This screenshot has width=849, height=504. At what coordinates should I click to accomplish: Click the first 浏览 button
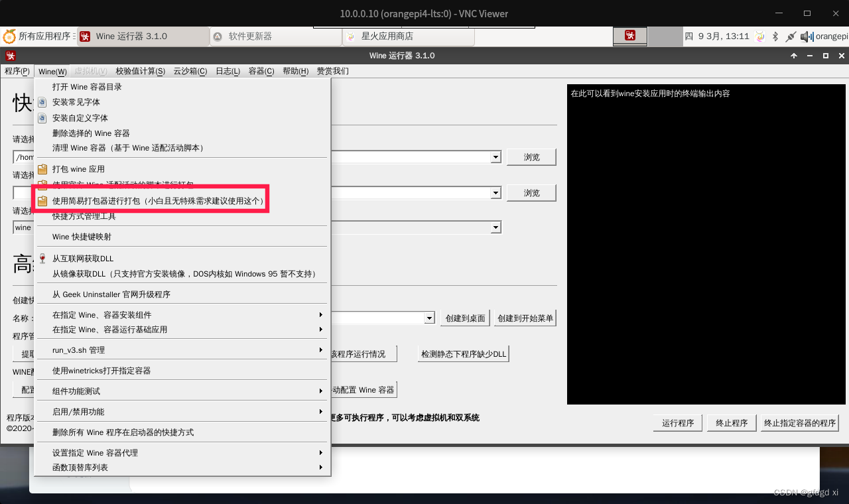(531, 157)
